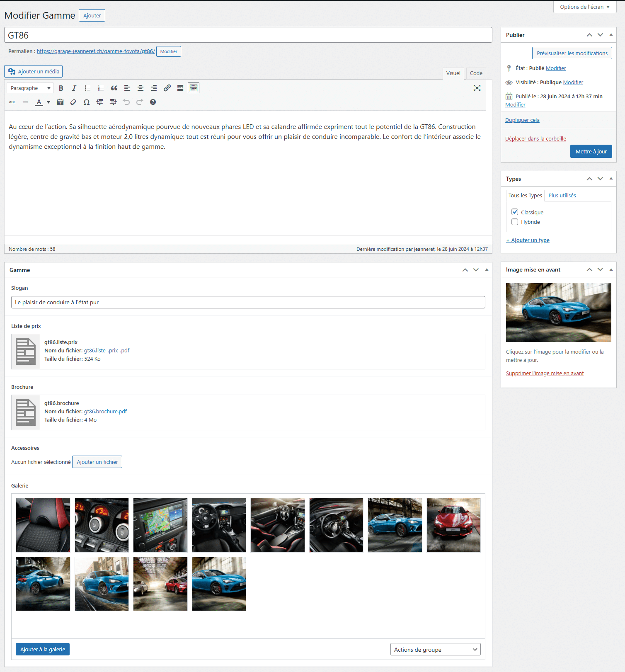Apply strikethrough formatting

point(12,102)
